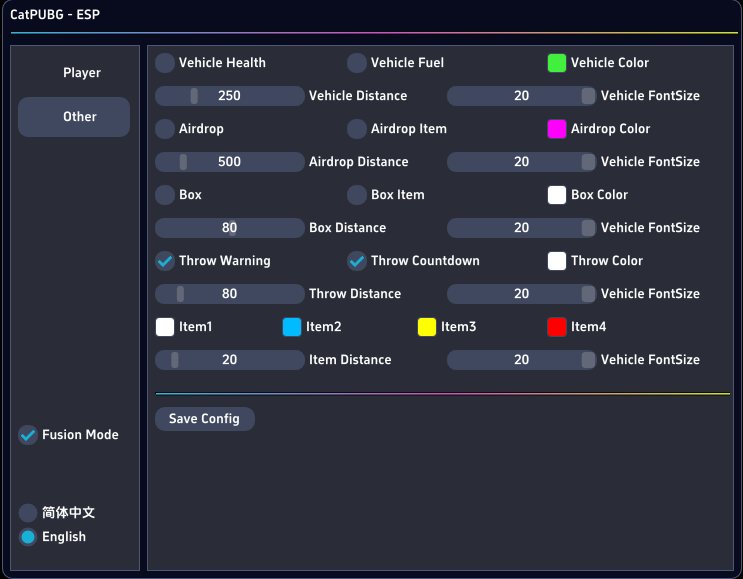Click the Throw Distance slider
743x579 pixels.
point(230,293)
